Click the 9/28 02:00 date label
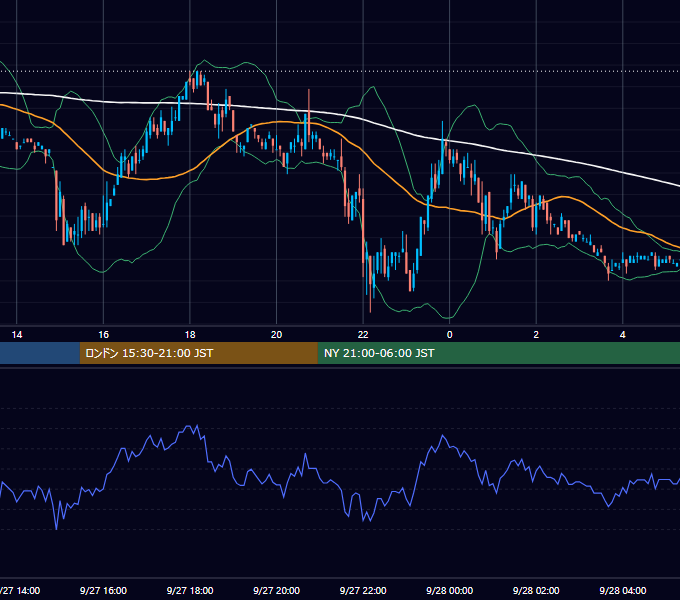 pos(536,590)
